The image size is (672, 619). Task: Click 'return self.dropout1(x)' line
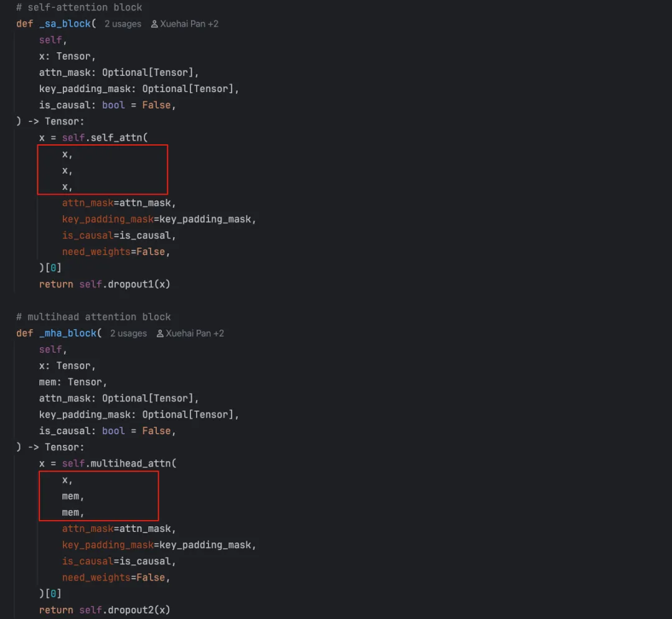(x=105, y=284)
